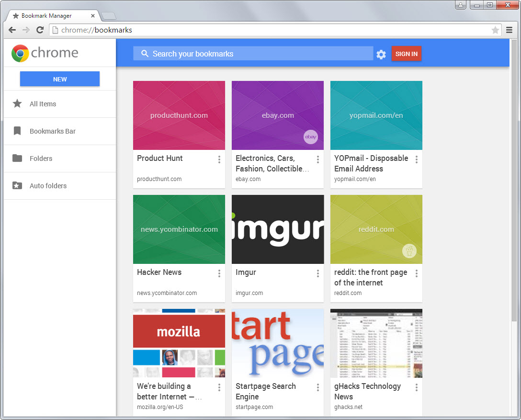This screenshot has height=420, width=521.
Task: Open the three-dot menu for Product Hunt
Action: (219, 159)
